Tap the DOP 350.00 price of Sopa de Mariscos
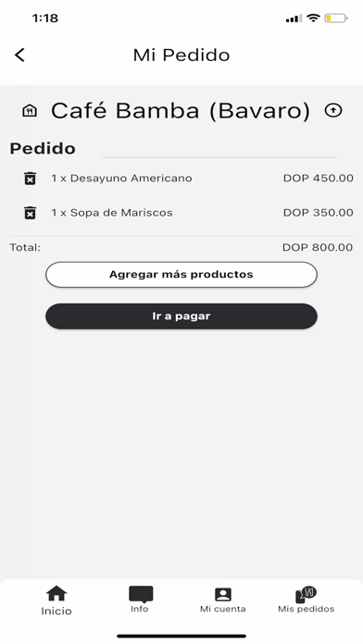 (x=319, y=213)
